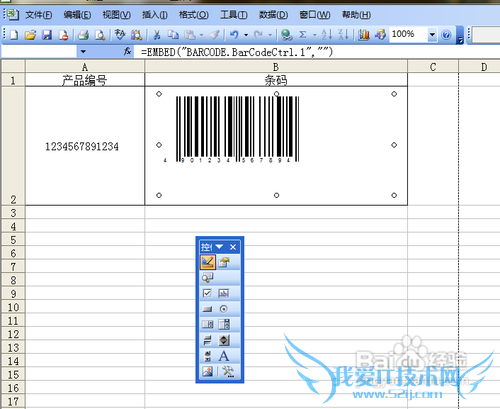Open the 插入(I) menu
The width and height of the screenshot is (500, 409).
point(155,15)
